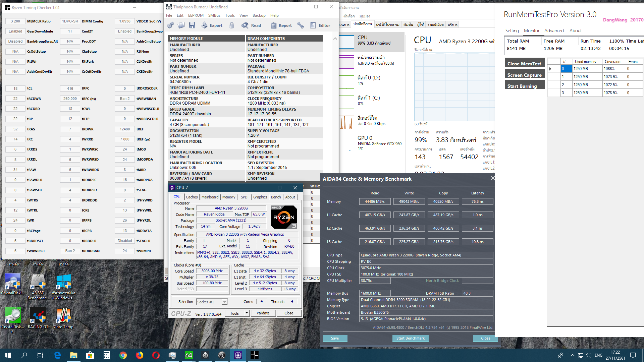Open Google Chrome from the taskbar
This screenshot has width=644, height=362.
point(123,355)
